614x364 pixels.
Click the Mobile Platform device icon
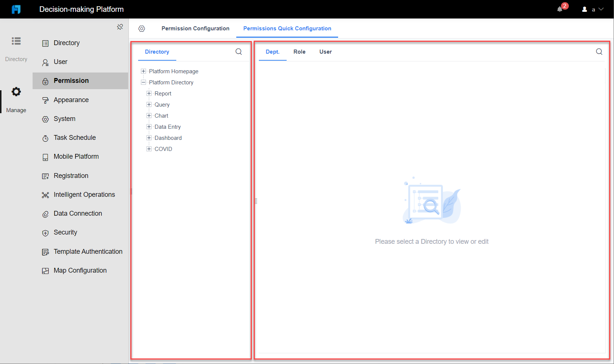pos(45,156)
